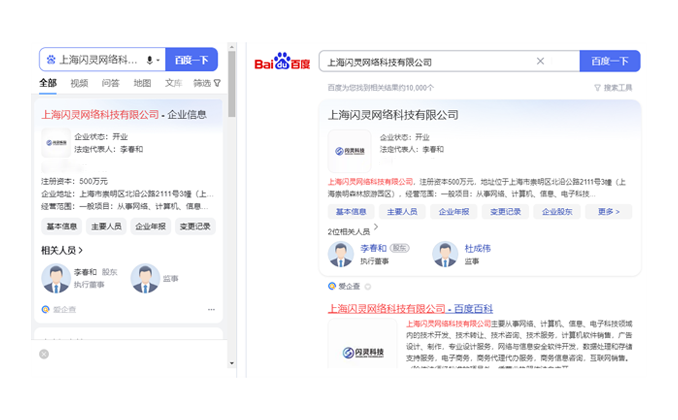This screenshot has width=678, height=420.
Task: Switch to the 视频 tab
Action: (79, 83)
